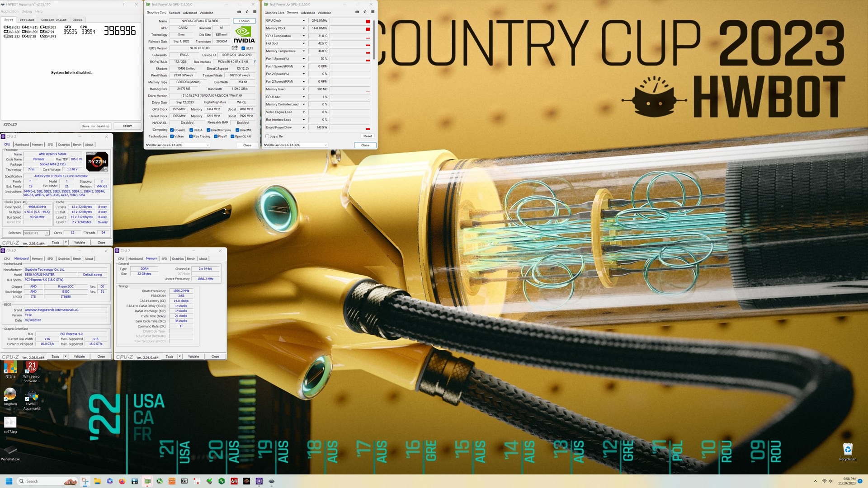Switch to SPD tab in CPU-Z Memory window
This screenshot has height=488, width=868.
tap(164, 259)
